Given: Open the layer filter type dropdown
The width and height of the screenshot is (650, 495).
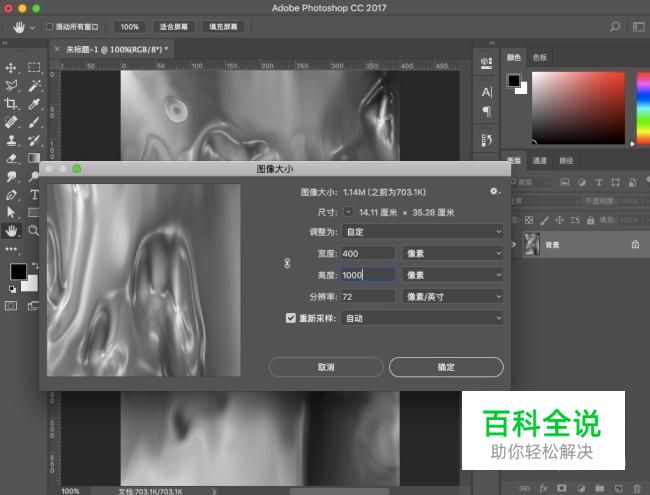Looking at the screenshot, I should pyautogui.click(x=532, y=182).
